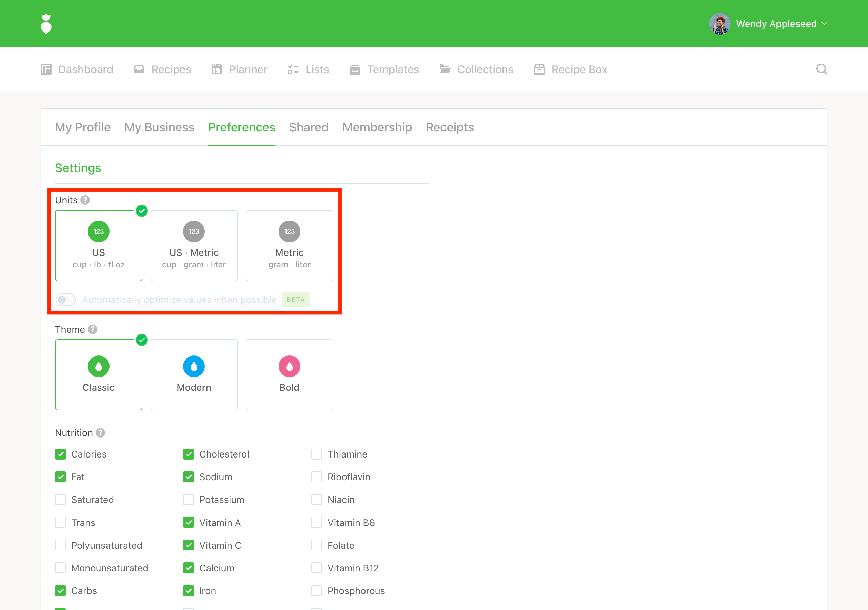
Task: Click the Nutrition help question mark icon
Action: tap(100, 433)
